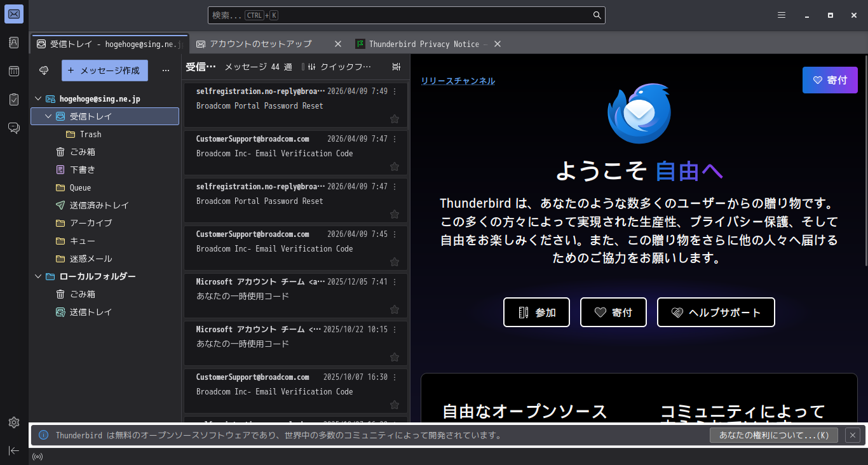Open message list display options icon

click(x=397, y=67)
